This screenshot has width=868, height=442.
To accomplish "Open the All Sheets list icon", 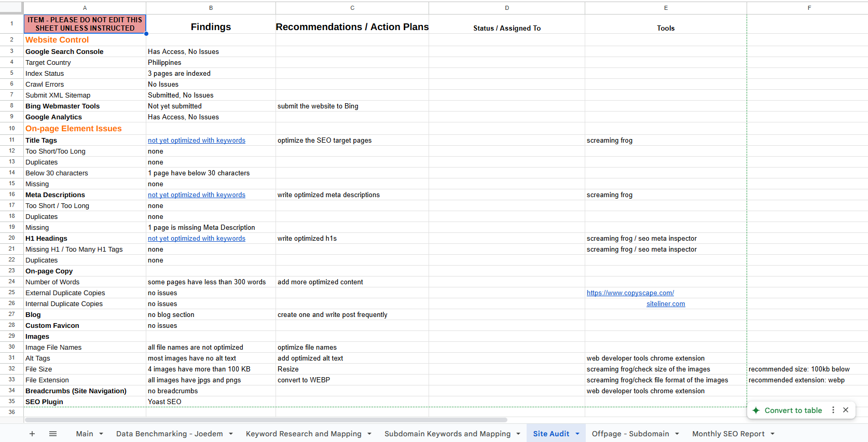I will [53, 434].
